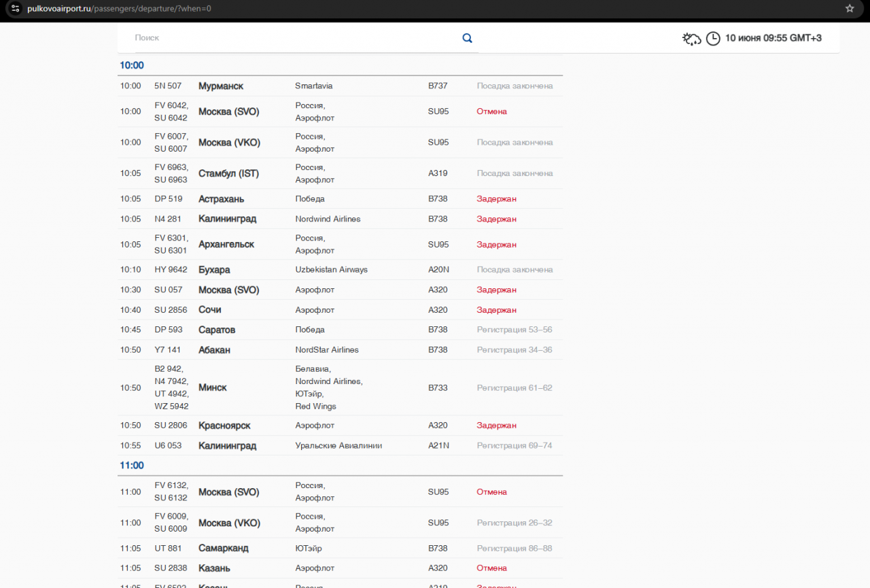This screenshot has width=870, height=588.
Task: Click Регистрация 61–62 status
Action: click(515, 388)
